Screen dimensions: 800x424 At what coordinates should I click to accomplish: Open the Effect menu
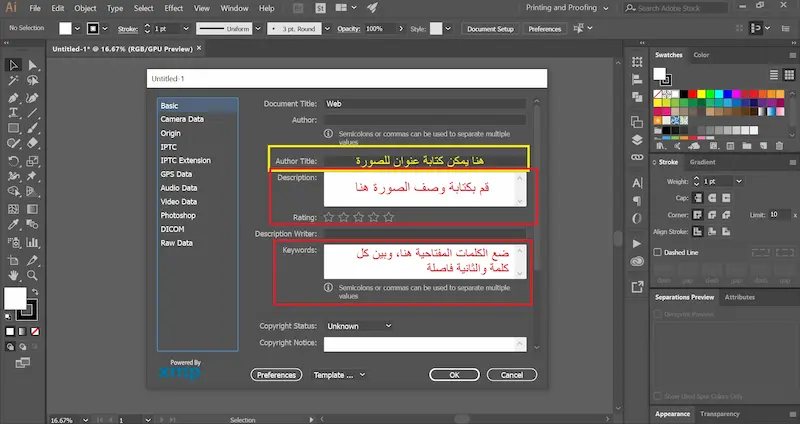pos(173,8)
